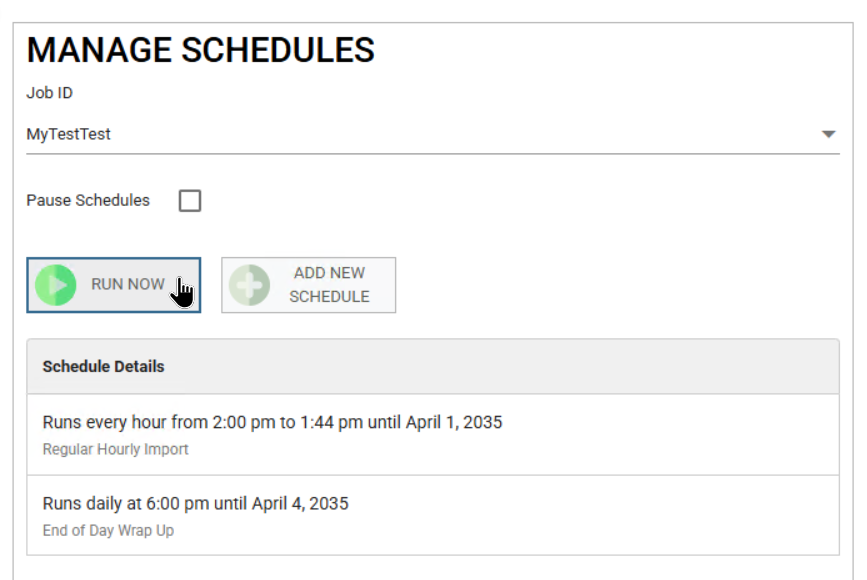Click the 'April 1, 2035' end date text
867x580 pixels.
tap(454, 423)
